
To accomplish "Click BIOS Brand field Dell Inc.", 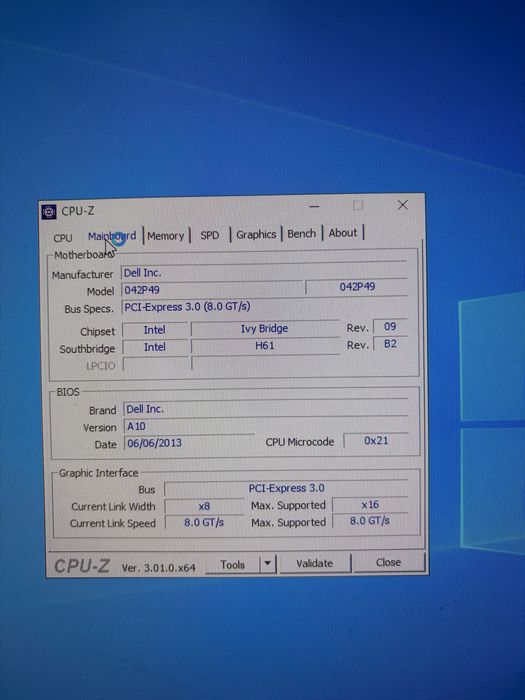I will 266,408.
